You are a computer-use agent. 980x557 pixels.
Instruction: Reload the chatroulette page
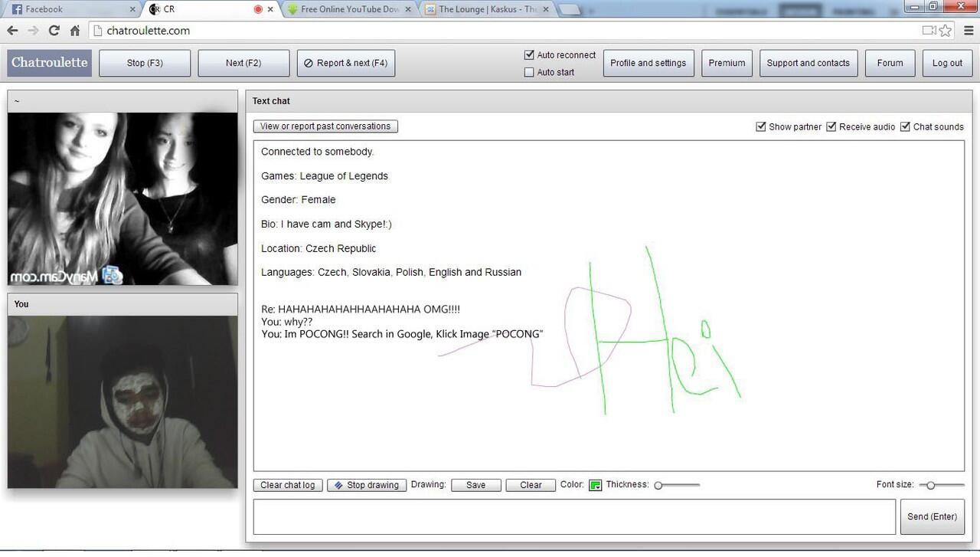[x=54, y=31]
